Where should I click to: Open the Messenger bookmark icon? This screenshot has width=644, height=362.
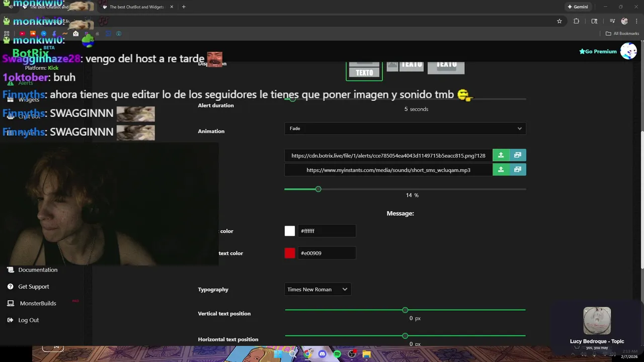coord(43,34)
